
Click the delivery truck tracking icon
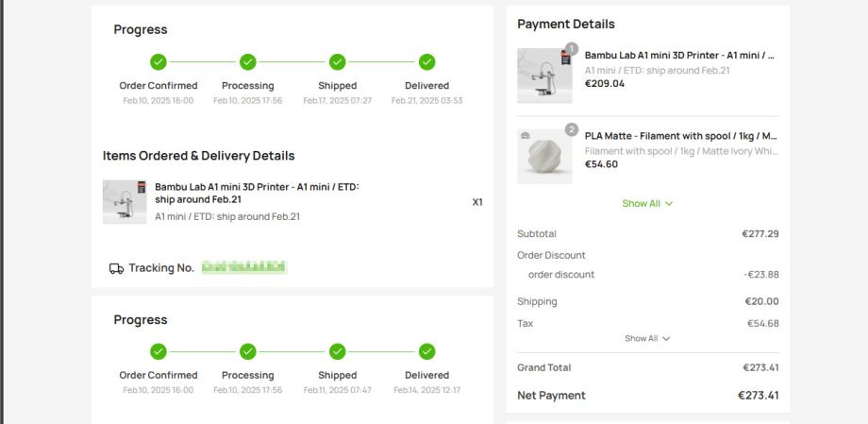coord(117,268)
